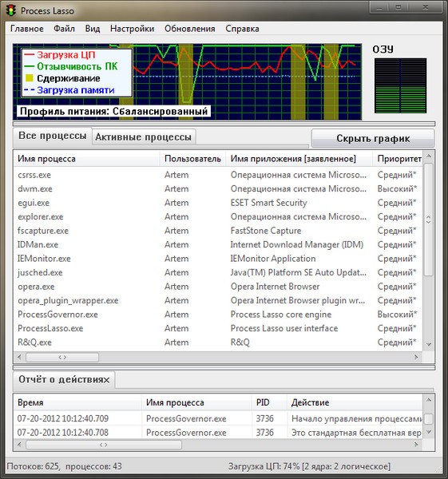Select the IDMan.exe process row
This screenshot has width=448, height=479.
coord(218,245)
